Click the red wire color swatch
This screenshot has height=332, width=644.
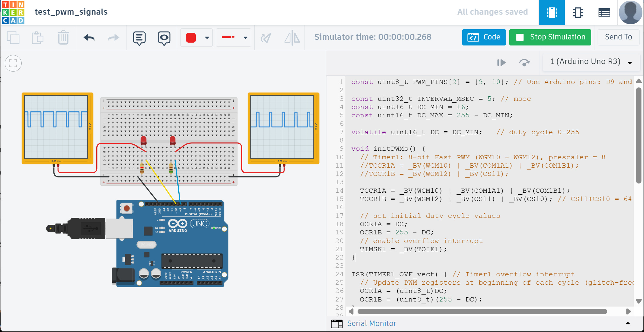pyautogui.click(x=191, y=38)
